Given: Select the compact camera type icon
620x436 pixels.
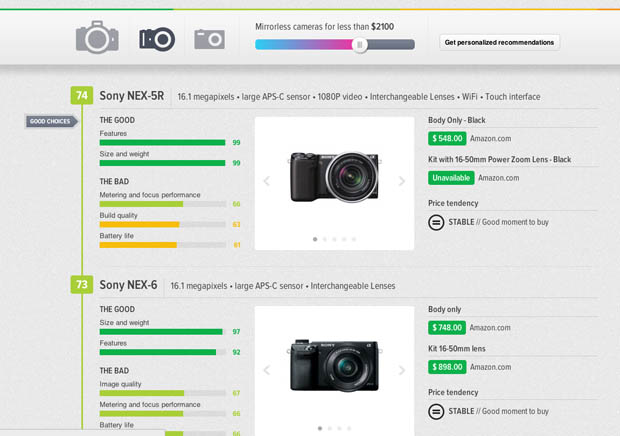Looking at the screenshot, I should (x=210, y=39).
